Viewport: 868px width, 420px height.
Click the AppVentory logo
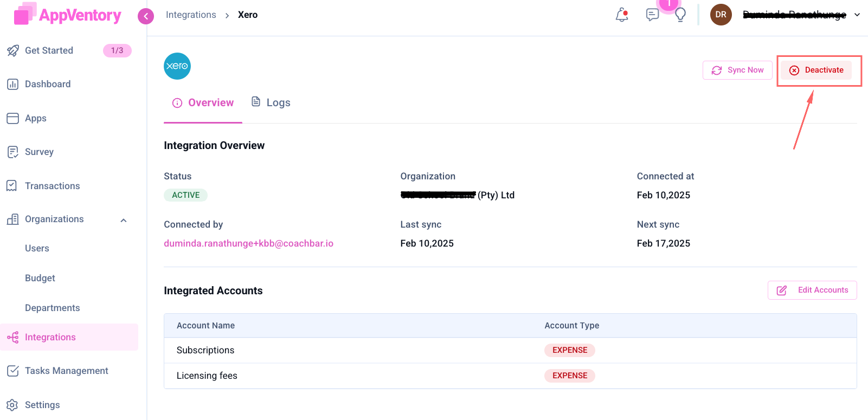click(x=67, y=15)
